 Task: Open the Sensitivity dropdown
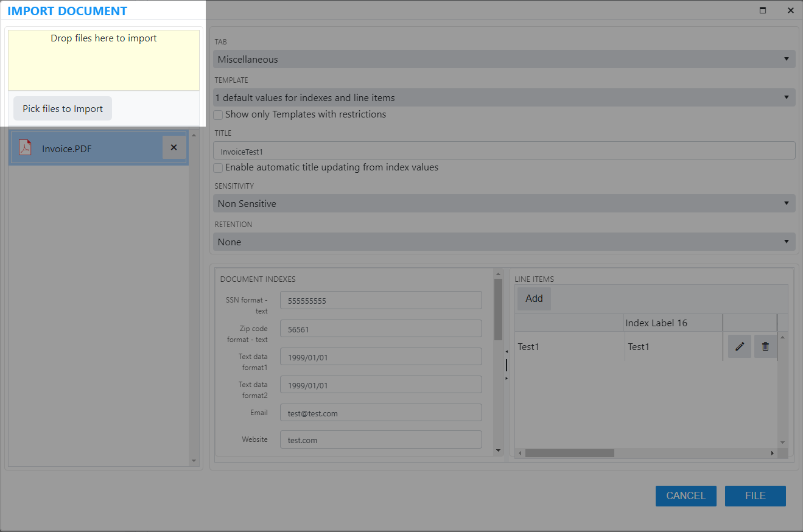[504, 203]
